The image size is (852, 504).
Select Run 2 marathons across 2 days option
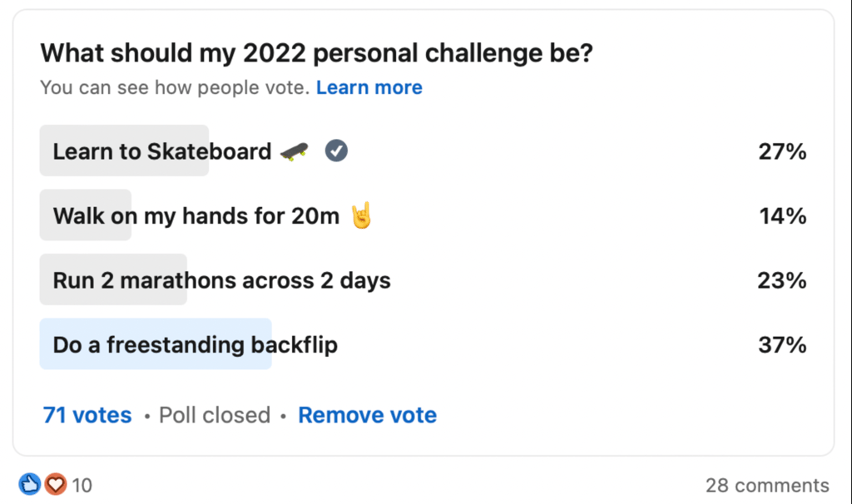point(424,279)
